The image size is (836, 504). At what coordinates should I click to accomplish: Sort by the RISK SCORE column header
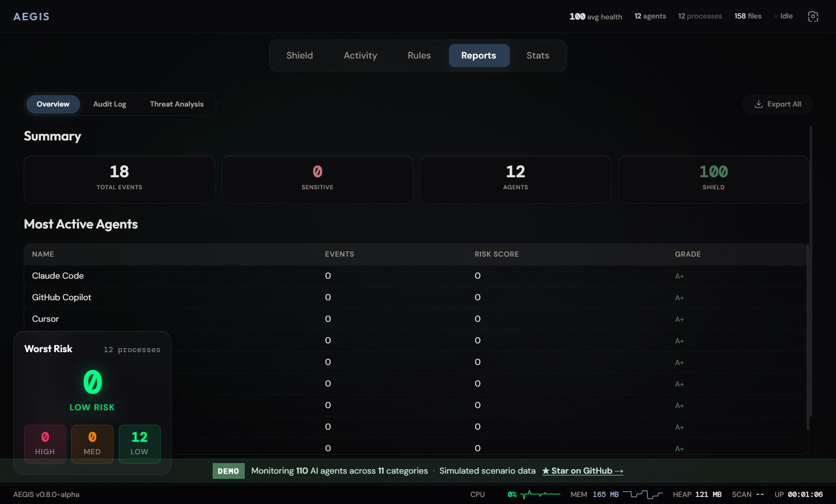click(x=497, y=254)
